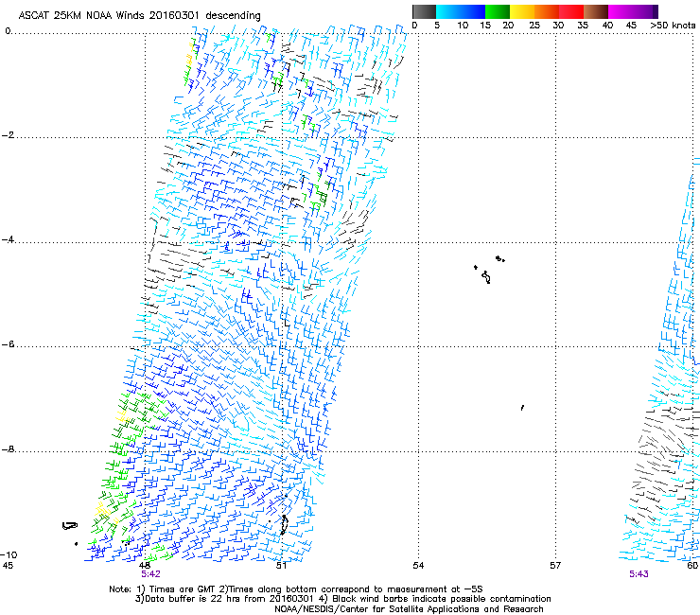Click the "60" longitude axis label

pyautogui.click(x=692, y=566)
